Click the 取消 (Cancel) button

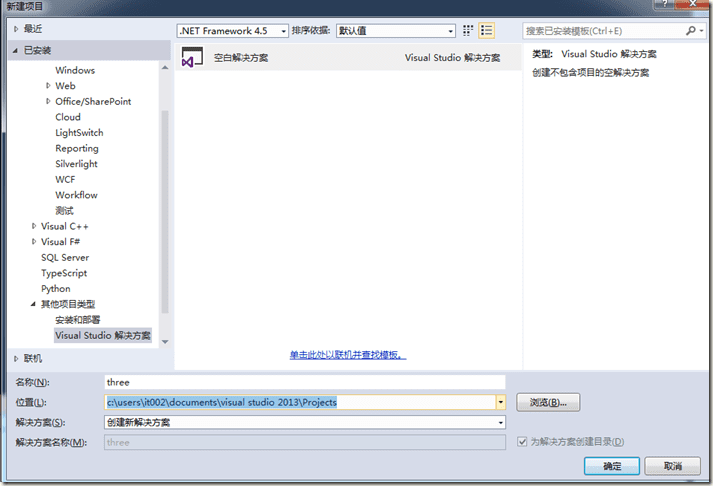673,466
